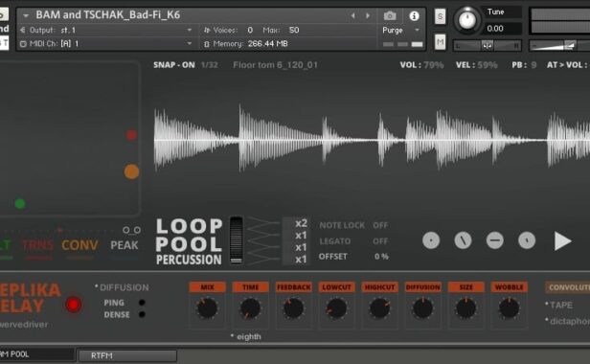
Task: Click the minus circle button
Action: pyautogui.click(x=495, y=240)
